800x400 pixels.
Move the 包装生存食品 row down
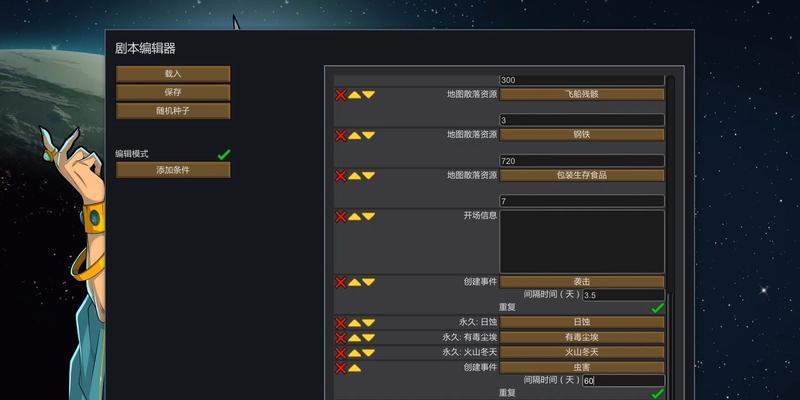[x=368, y=175]
